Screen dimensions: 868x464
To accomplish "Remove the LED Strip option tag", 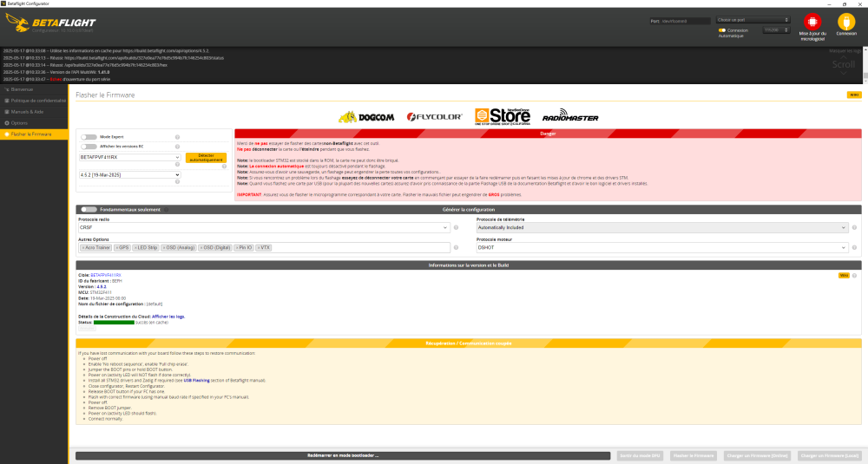I will (x=135, y=248).
